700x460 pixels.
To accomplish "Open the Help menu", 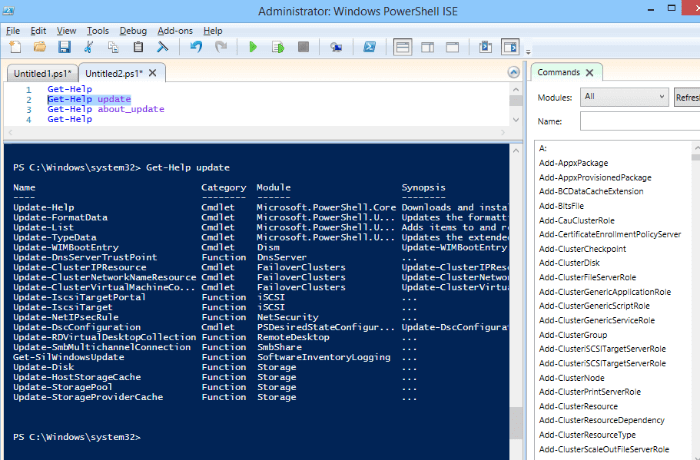I will pos(212,31).
